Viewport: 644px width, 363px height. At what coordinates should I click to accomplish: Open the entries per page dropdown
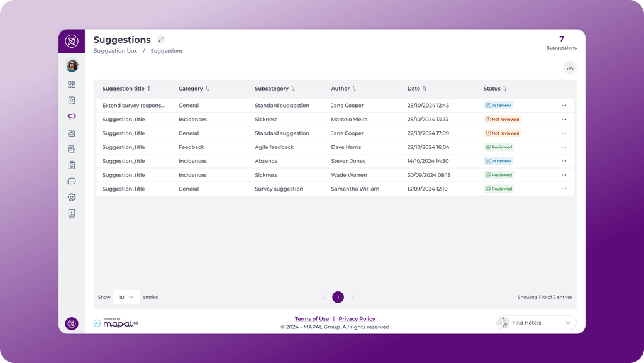tap(126, 298)
